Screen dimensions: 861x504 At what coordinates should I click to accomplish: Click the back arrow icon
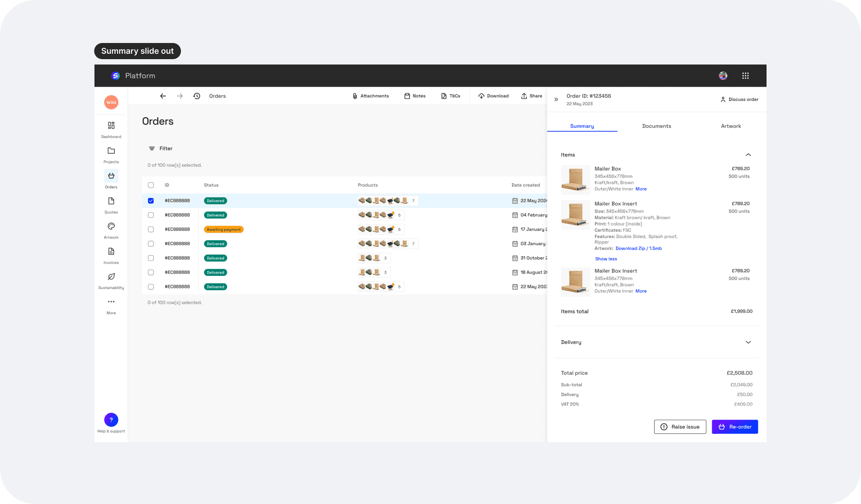(x=163, y=96)
